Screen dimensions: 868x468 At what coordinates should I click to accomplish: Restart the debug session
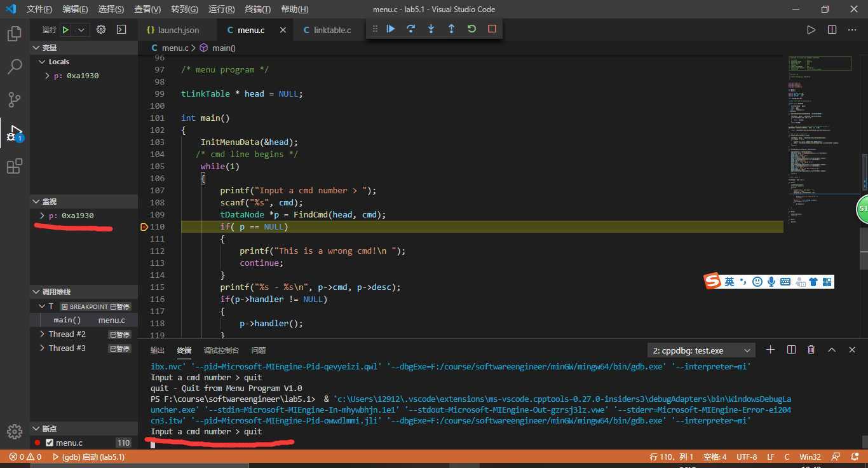471,29
